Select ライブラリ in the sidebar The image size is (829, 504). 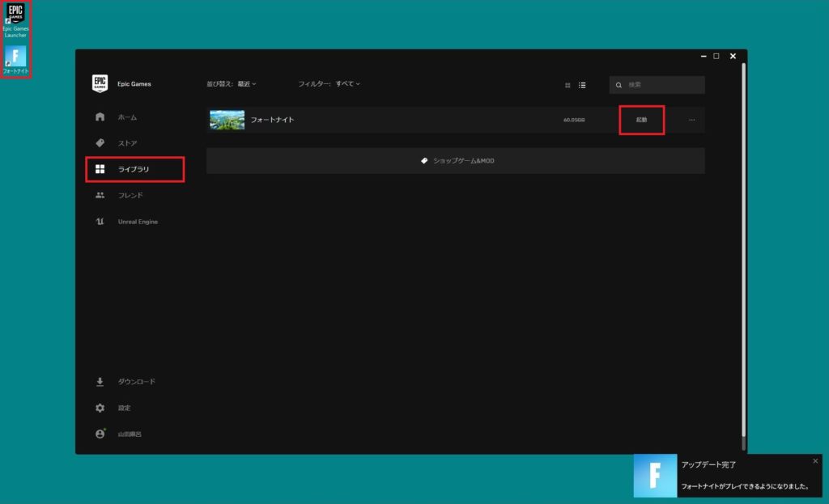(x=135, y=169)
